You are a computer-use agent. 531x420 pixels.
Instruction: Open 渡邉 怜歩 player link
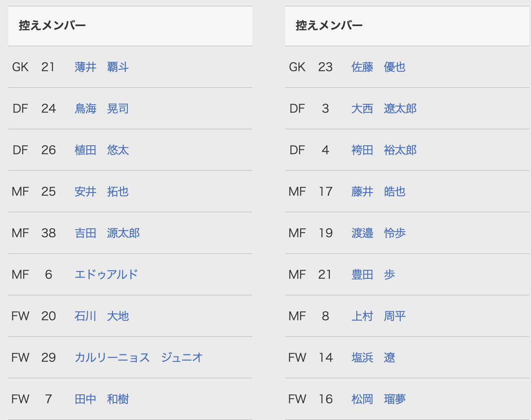coord(379,233)
